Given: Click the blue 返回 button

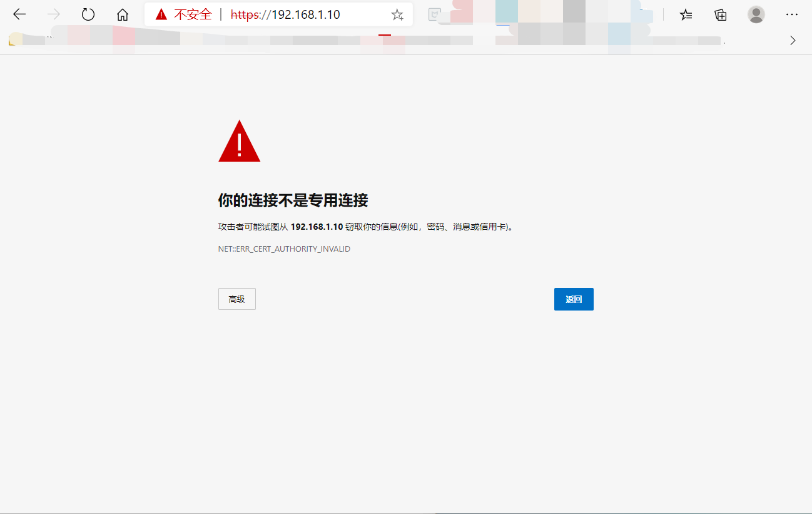Looking at the screenshot, I should pyautogui.click(x=574, y=299).
